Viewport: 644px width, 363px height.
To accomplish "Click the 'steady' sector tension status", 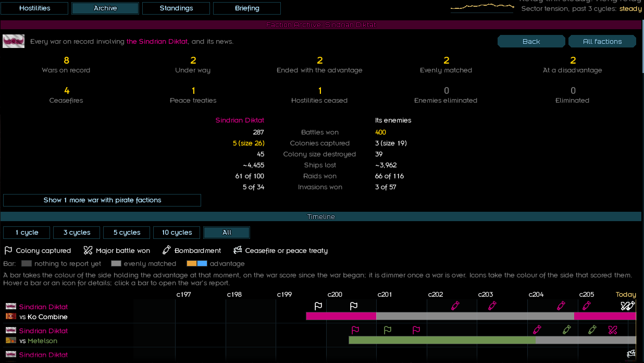I will point(630,9).
